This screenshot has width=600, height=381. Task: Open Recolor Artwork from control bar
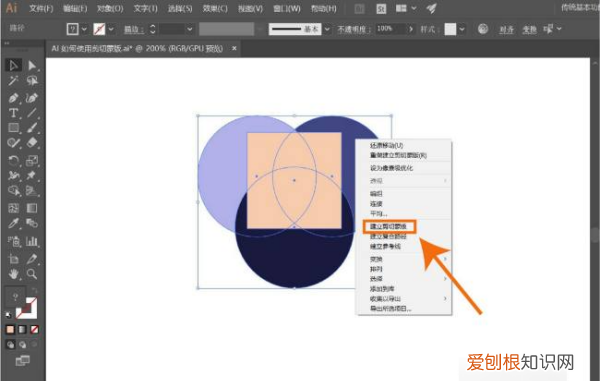[483, 29]
